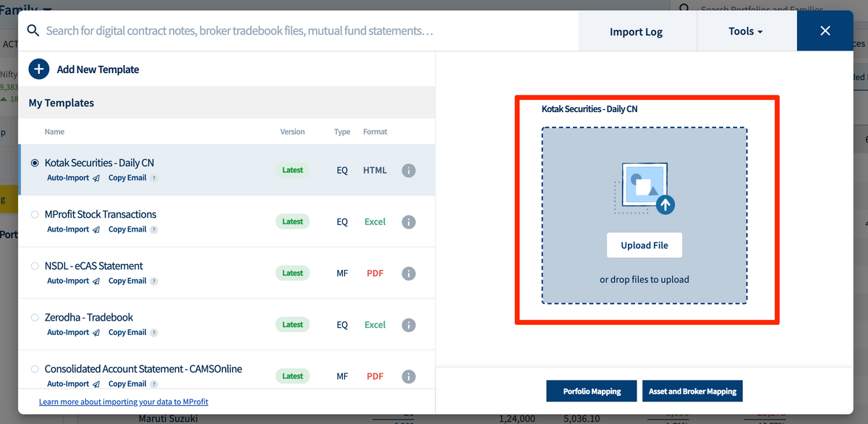Select Kotak Securities - Daily CN radio button
This screenshot has width=868, height=424.
tap(35, 163)
